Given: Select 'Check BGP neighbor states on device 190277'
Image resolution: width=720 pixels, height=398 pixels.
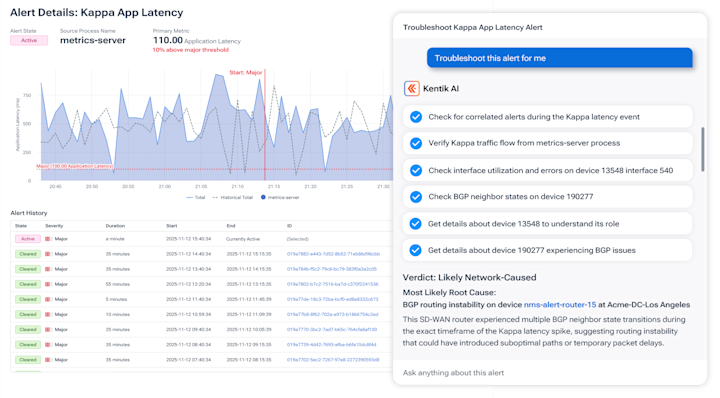Looking at the screenshot, I should click(x=547, y=196).
